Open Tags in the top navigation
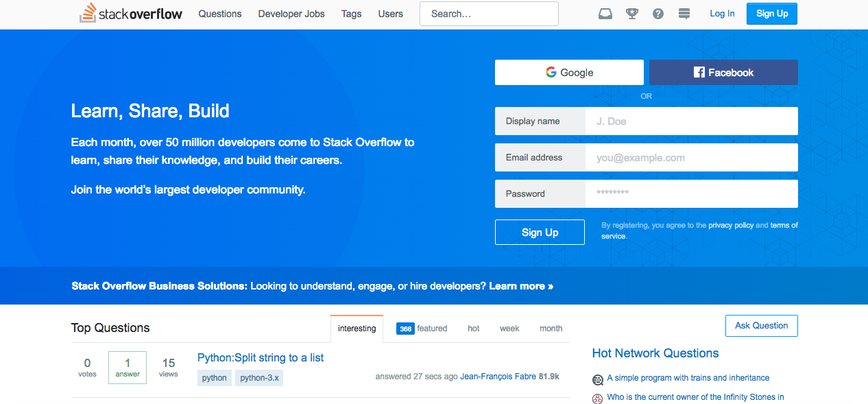Image resolution: width=868 pixels, height=404 pixels. [351, 14]
